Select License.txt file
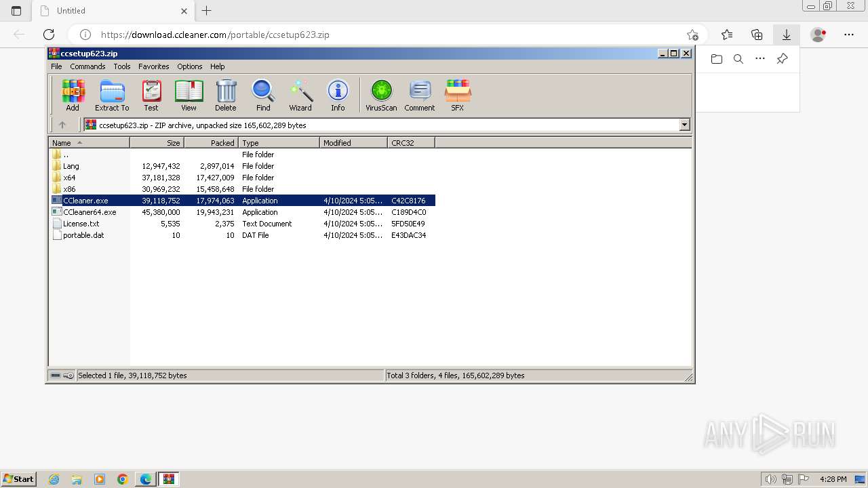 click(81, 224)
